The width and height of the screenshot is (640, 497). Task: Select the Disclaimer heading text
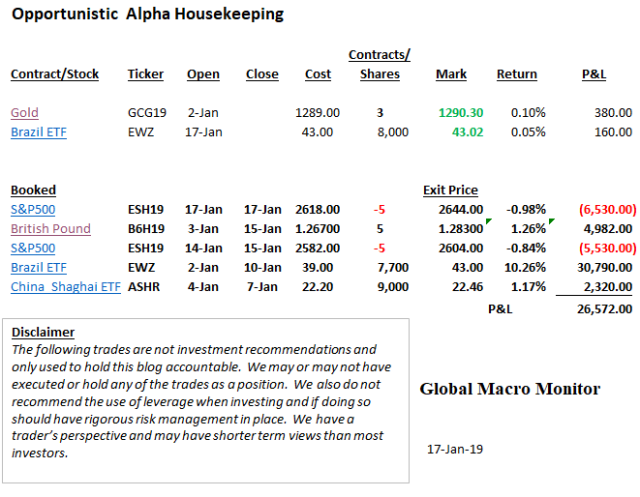[x=44, y=333]
